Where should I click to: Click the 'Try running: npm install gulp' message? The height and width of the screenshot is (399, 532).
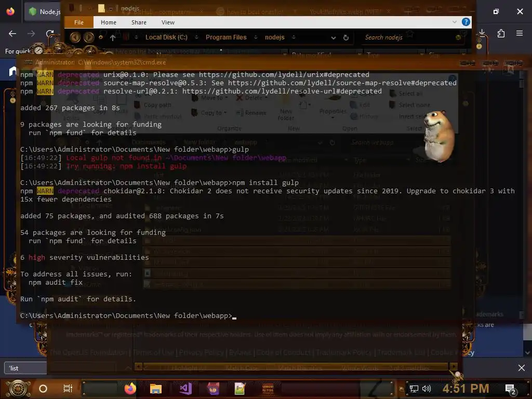[x=126, y=166]
